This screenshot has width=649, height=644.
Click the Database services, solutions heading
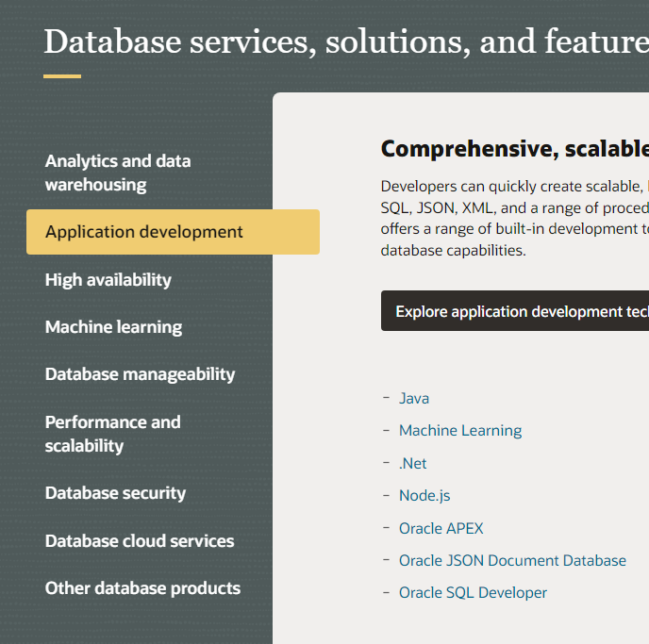[x=346, y=41]
